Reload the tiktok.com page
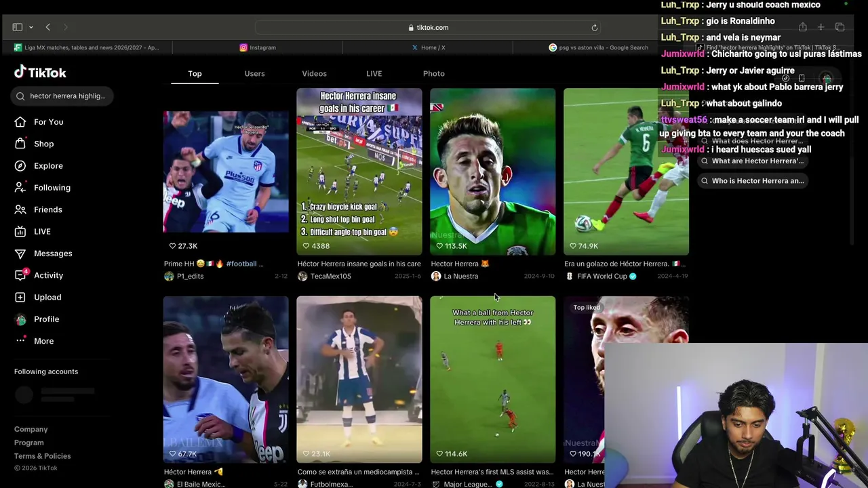This screenshot has height=488, width=868. pos(595,28)
